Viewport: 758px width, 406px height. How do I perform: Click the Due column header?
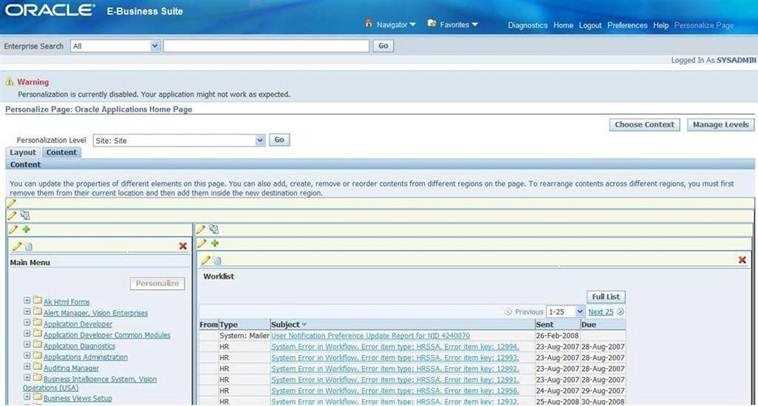tap(603, 324)
